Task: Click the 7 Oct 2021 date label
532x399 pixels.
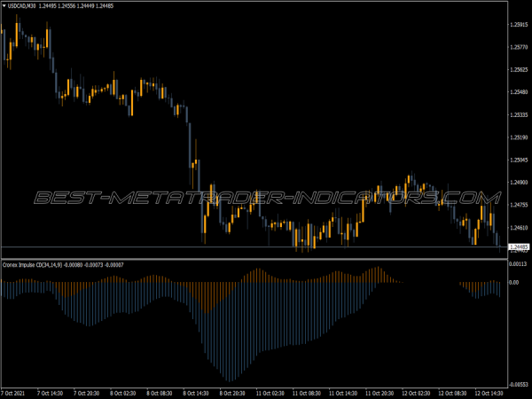Action: [13, 393]
